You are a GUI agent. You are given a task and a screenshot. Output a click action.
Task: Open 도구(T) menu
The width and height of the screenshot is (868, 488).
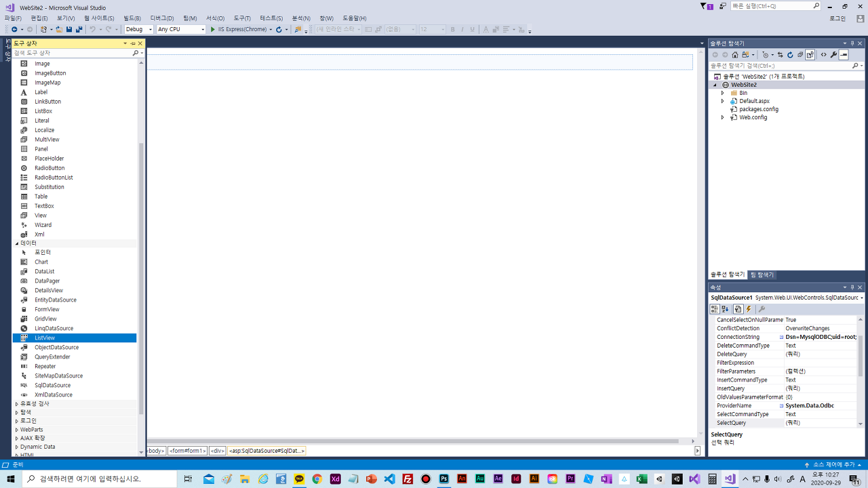point(242,18)
